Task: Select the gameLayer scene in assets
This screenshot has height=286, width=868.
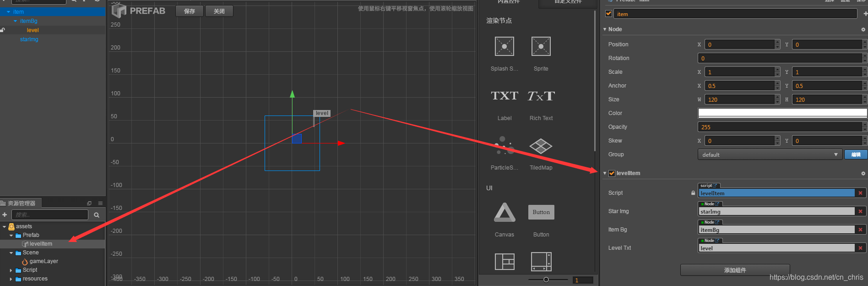Action: click(x=43, y=261)
